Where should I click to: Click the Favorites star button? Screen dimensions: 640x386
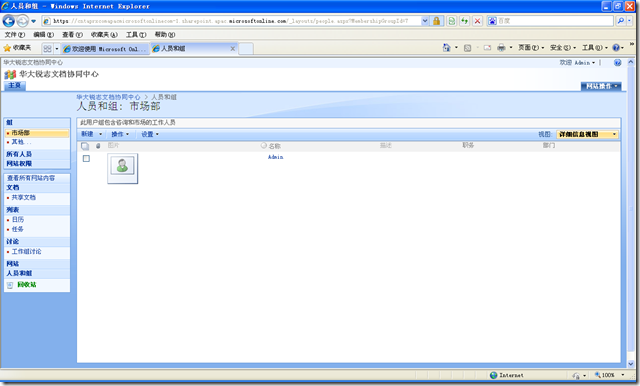pyautogui.click(x=17, y=48)
